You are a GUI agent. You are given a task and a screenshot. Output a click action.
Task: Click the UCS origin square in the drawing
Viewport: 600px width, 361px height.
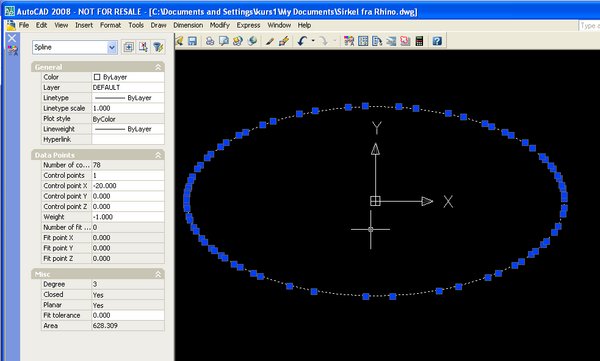click(375, 201)
